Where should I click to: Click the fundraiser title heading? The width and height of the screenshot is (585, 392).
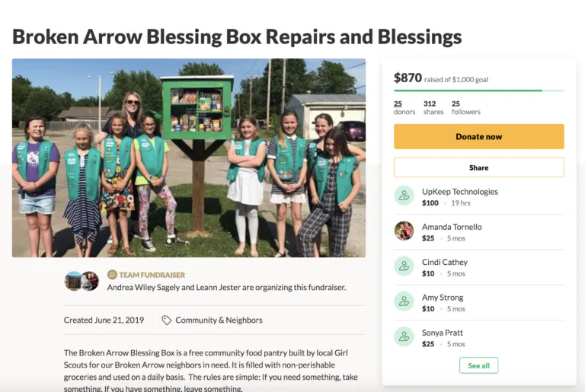click(x=237, y=37)
